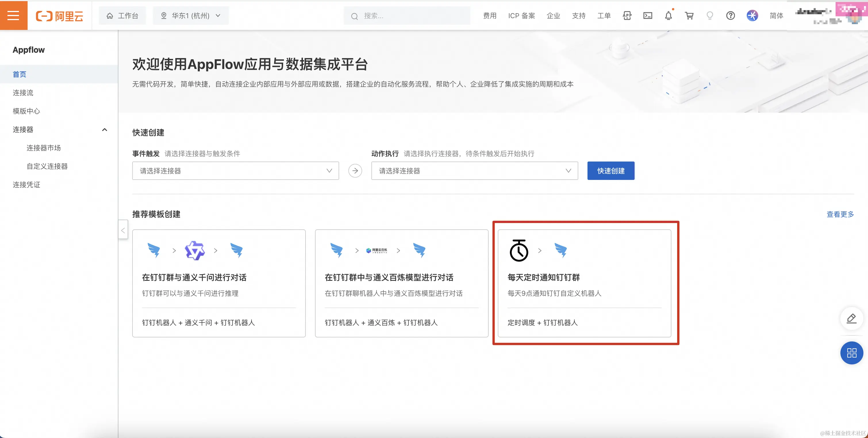Click the notification bell icon
The width and height of the screenshot is (868, 438).
[x=668, y=16]
